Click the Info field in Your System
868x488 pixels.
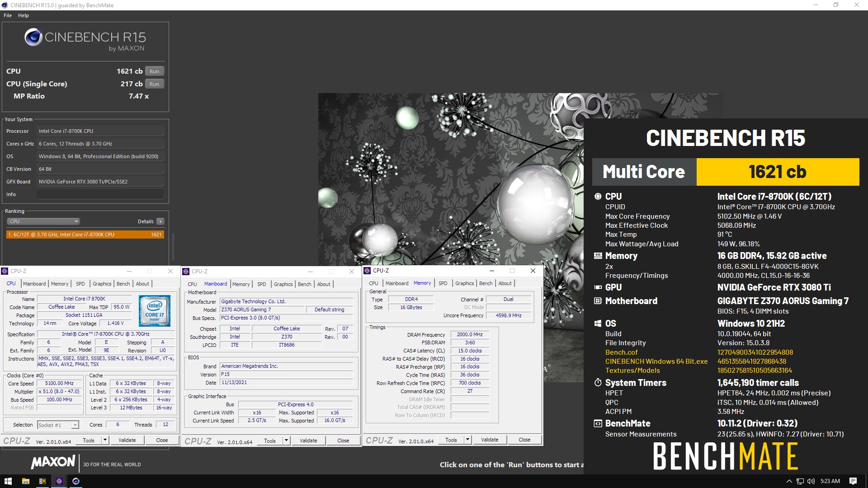pos(100,194)
